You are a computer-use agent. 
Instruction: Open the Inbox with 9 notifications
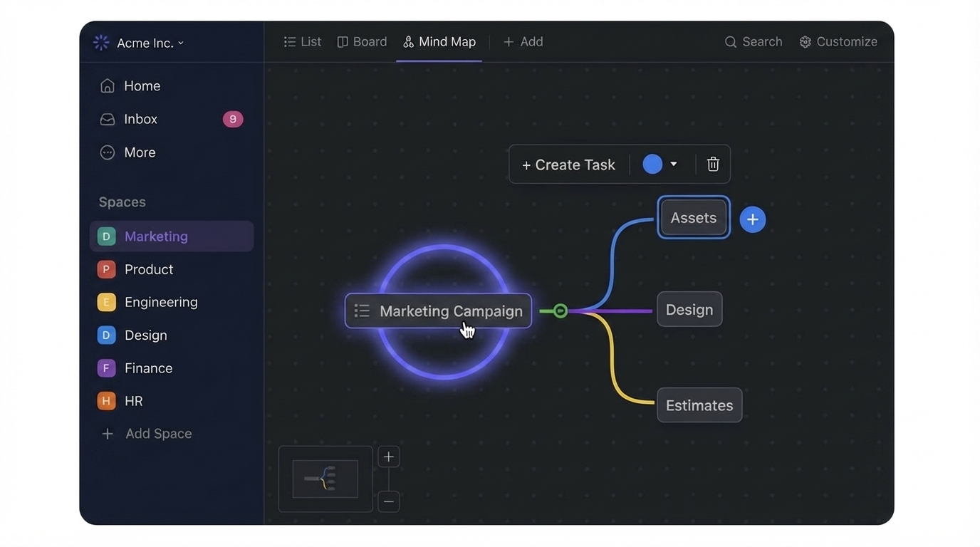(171, 119)
